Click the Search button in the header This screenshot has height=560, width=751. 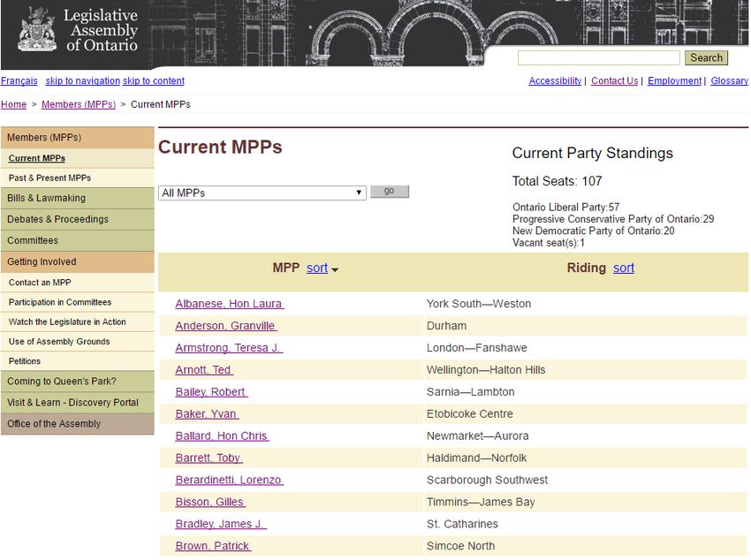(x=706, y=58)
